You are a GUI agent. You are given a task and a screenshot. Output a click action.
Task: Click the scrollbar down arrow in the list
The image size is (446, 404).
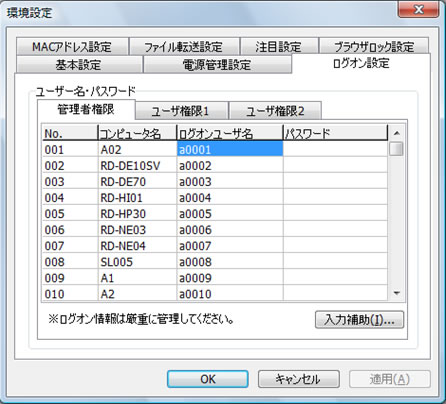(397, 293)
